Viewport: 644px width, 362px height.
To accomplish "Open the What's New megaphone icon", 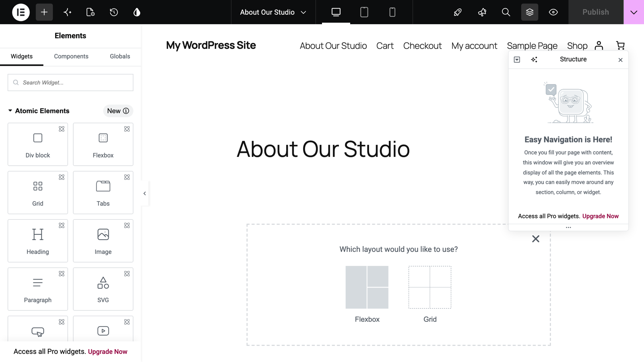I will pyautogui.click(x=482, y=12).
